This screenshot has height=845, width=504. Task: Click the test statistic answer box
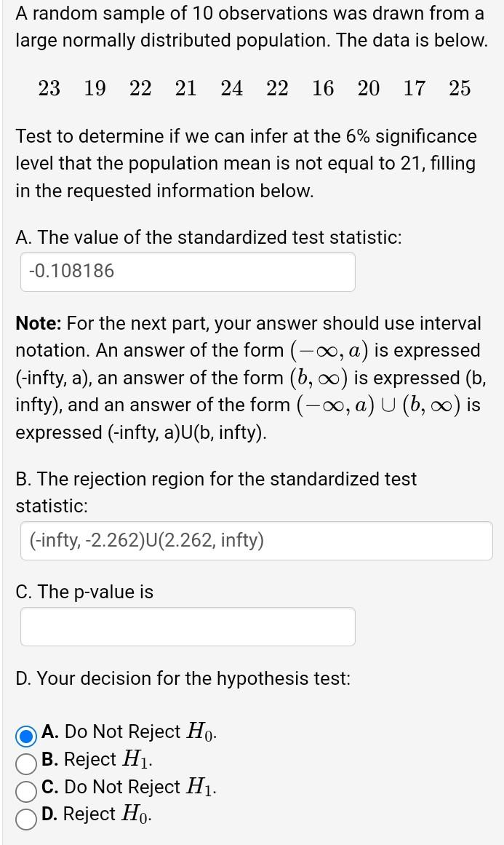(188, 271)
